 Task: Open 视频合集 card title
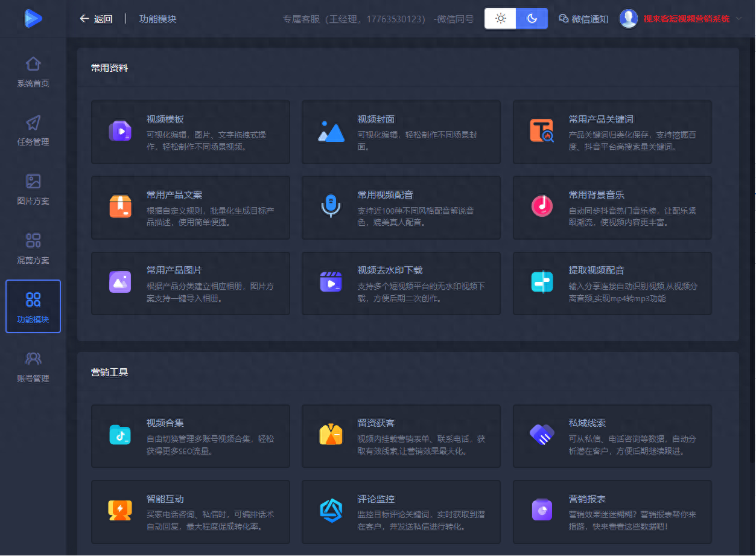[165, 423]
